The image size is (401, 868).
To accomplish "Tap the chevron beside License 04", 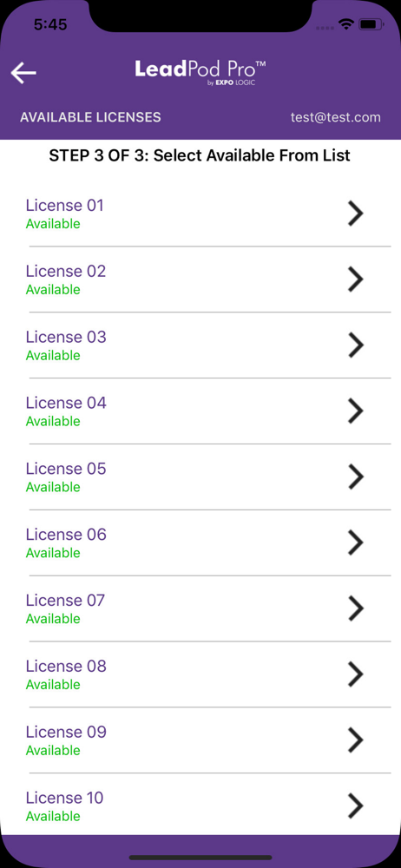I will click(x=356, y=411).
